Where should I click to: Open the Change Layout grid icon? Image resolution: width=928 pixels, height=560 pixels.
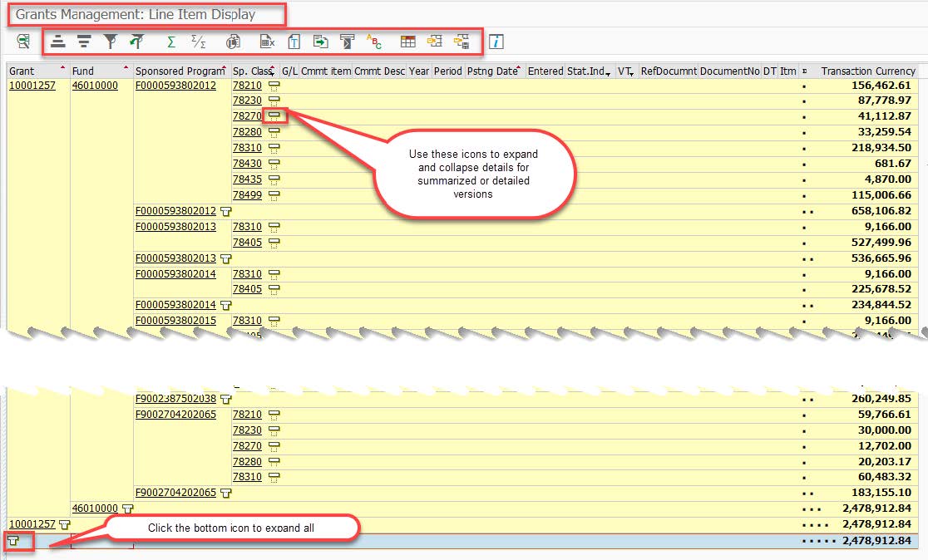407,42
